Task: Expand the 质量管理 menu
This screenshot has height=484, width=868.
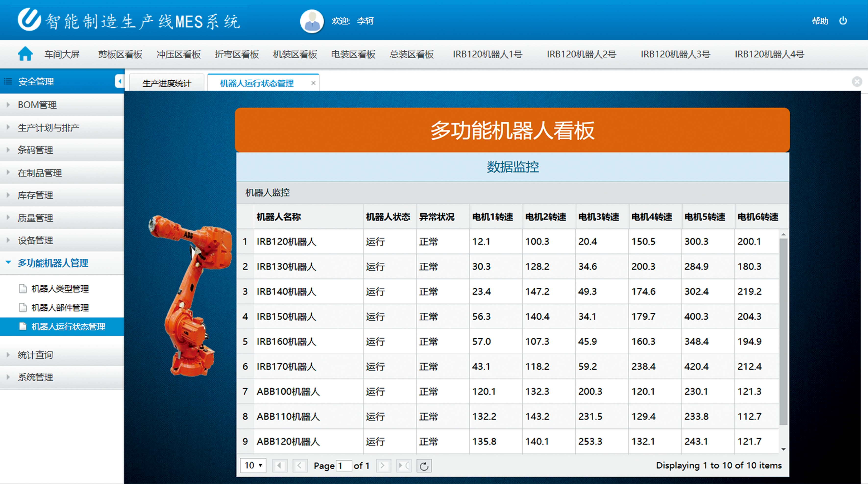Action: [x=62, y=218]
